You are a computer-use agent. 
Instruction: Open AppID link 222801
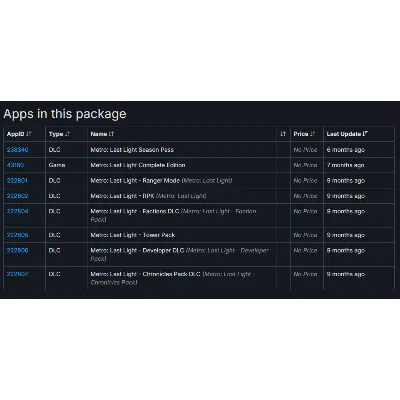click(17, 180)
